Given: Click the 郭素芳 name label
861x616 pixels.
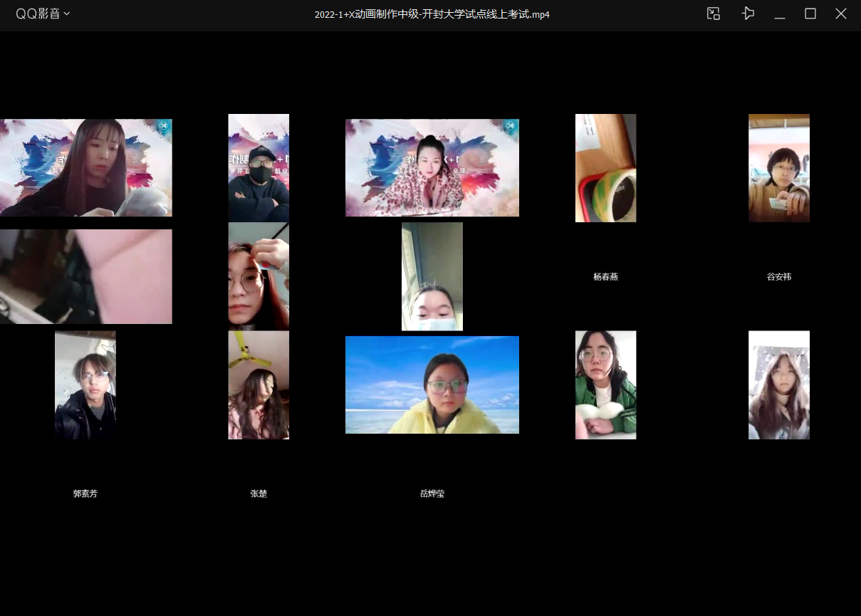Looking at the screenshot, I should [85, 494].
